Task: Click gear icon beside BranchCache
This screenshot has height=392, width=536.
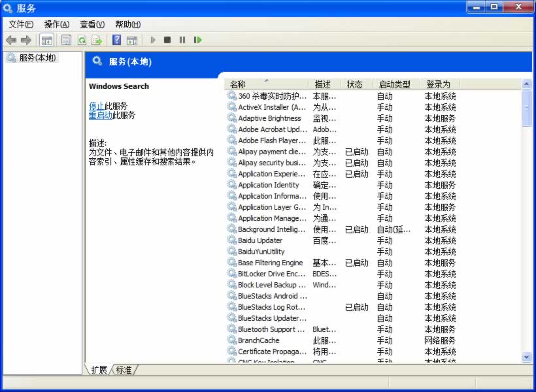Action: 232,340
